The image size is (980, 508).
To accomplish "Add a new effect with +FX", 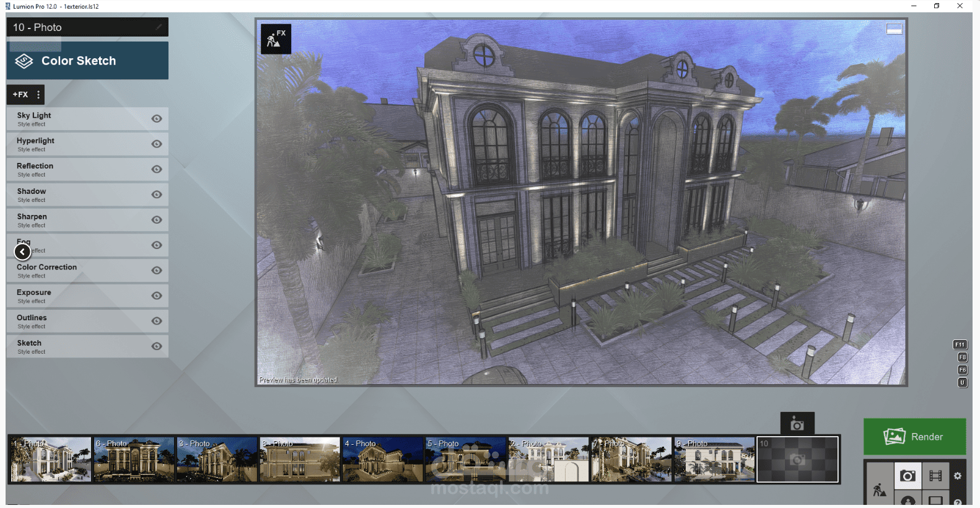I will coord(20,95).
